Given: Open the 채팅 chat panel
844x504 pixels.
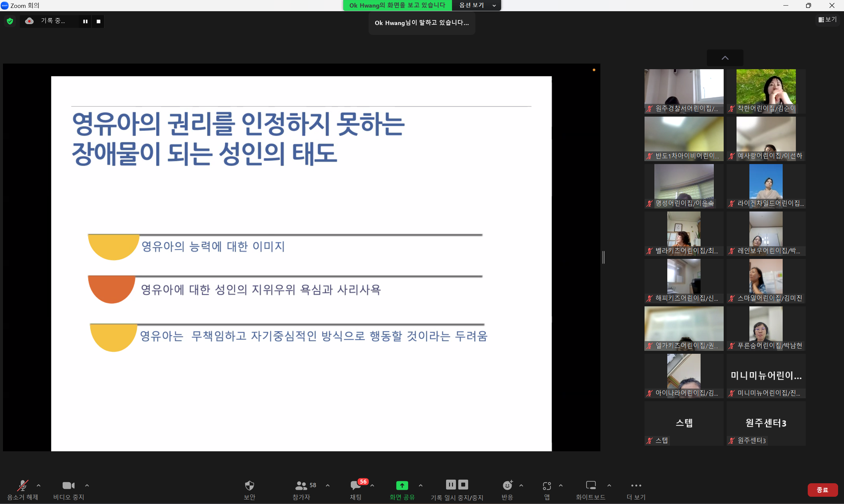Looking at the screenshot, I should pos(356,490).
